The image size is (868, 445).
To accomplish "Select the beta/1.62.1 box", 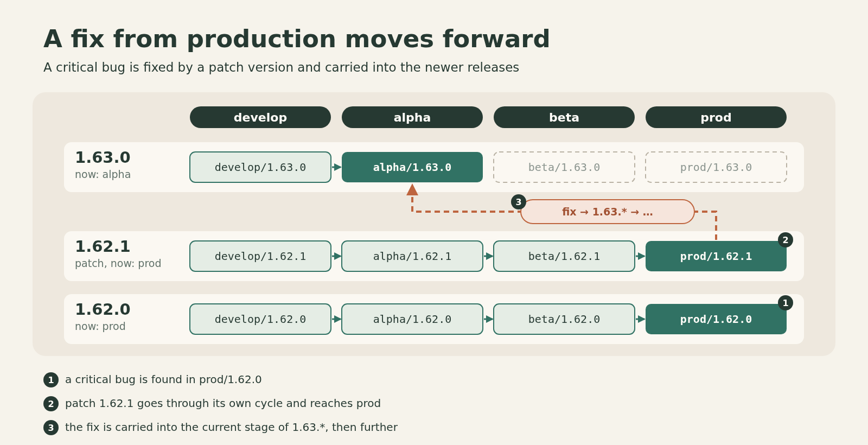I will pyautogui.click(x=564, y=256).
